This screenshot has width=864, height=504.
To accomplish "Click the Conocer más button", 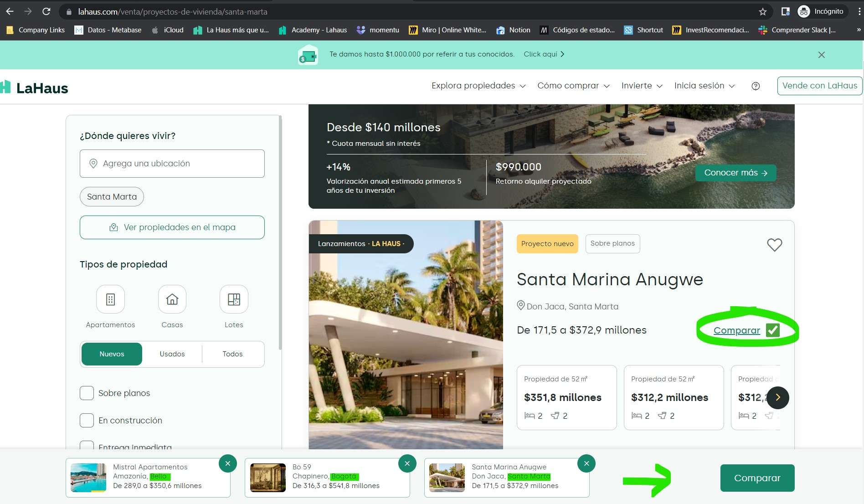I will tap(735, 173).
